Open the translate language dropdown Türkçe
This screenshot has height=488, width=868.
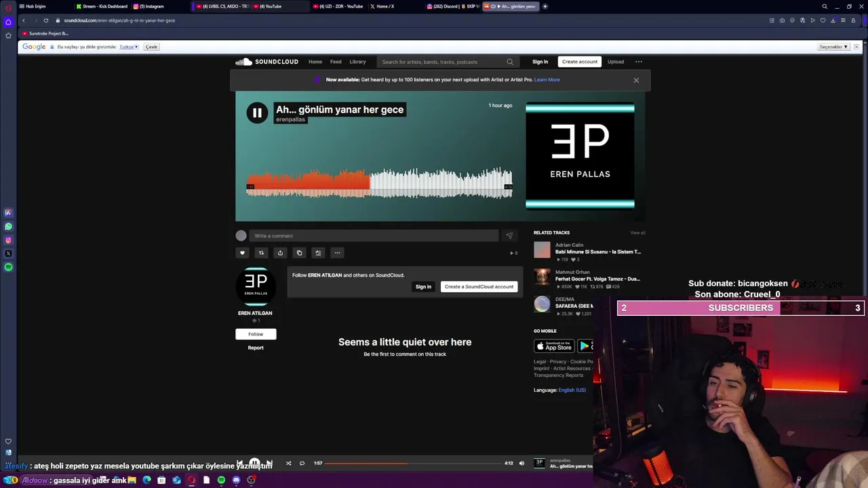tap(129, 47)
